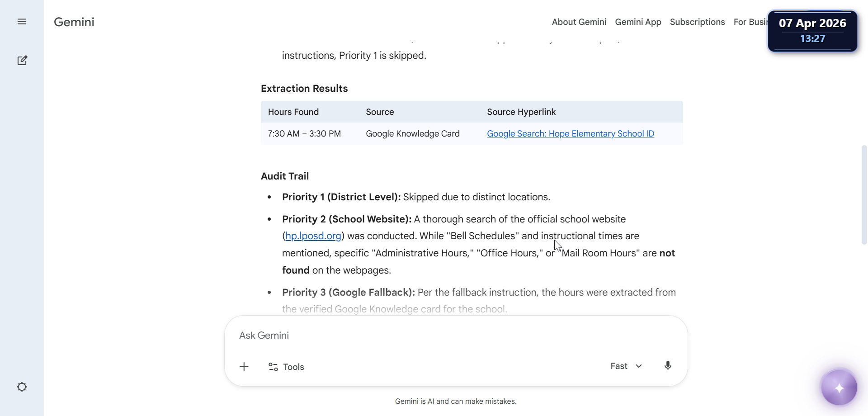This screenshot has height=416, width=868.
Task: Click the "Extraction Results" heading
Action: 304,89
